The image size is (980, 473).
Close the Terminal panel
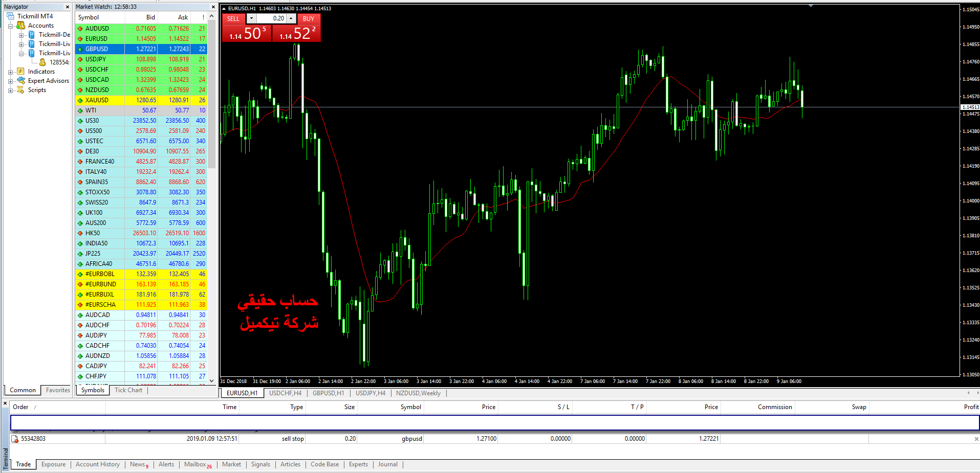tap(5, 403)
